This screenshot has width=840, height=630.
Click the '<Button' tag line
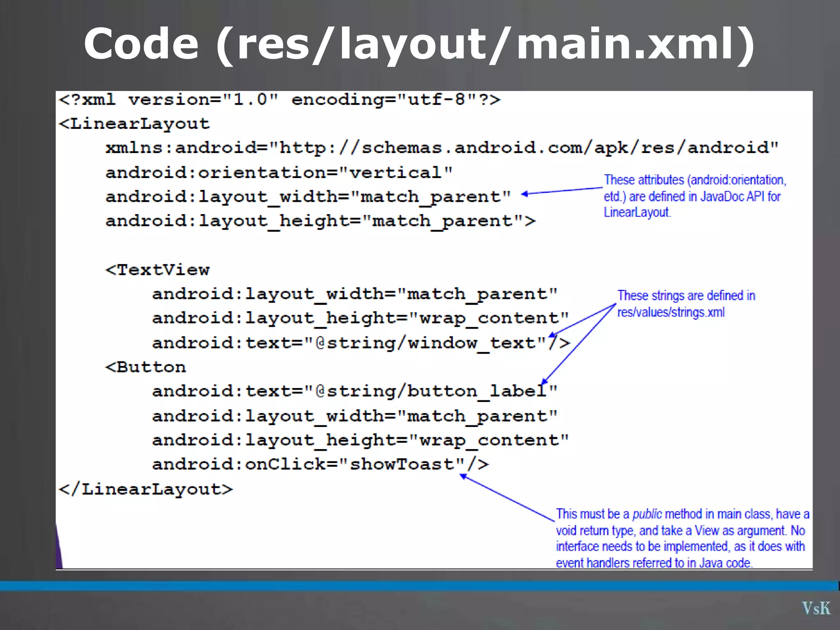pos(146,367)
